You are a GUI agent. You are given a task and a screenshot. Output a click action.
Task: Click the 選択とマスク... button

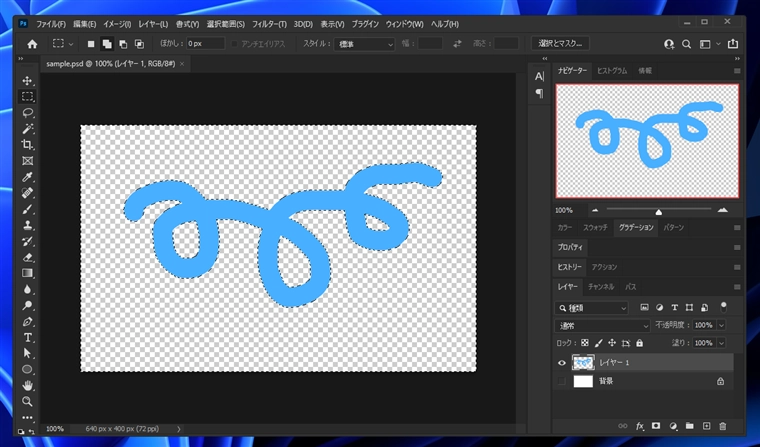tap(560, 44)
